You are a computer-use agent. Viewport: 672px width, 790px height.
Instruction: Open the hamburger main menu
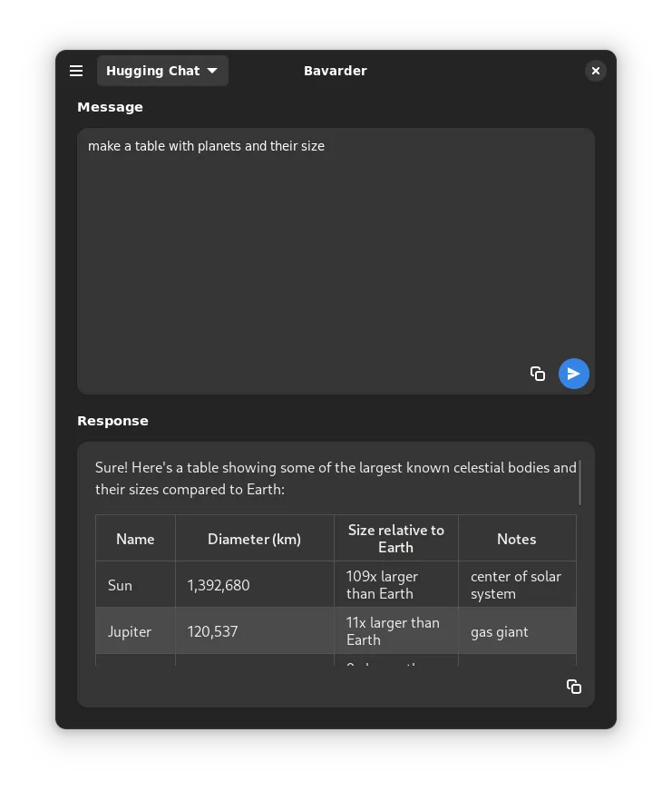[x=76, y=71]
